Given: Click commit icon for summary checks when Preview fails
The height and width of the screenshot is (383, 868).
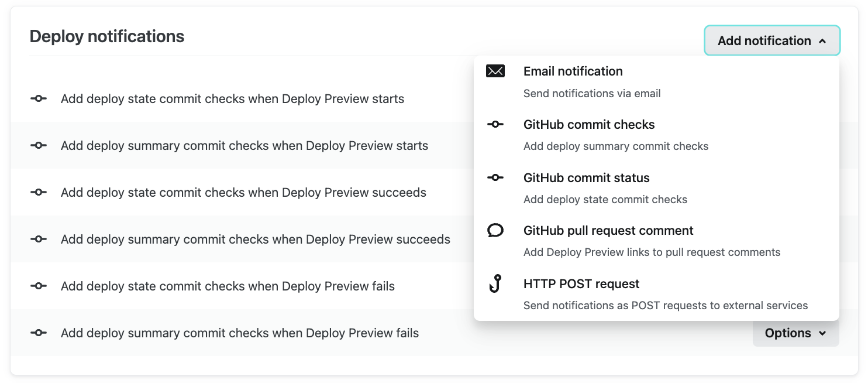Looking at the screenshot, I should point(39,333).
